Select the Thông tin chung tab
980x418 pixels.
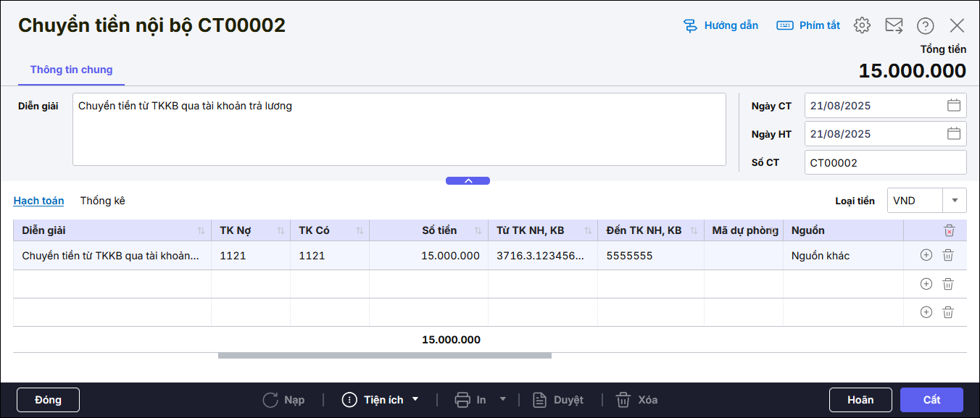(71, 70)
